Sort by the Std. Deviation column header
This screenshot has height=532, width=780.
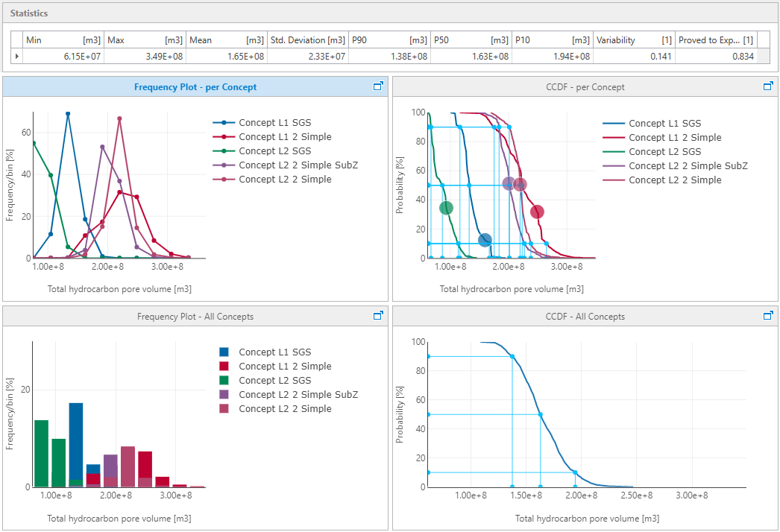(307, 40)
